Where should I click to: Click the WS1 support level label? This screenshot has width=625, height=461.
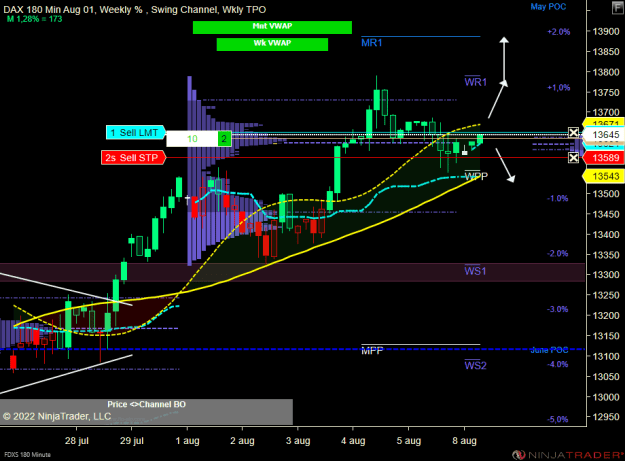coord(475,271)
